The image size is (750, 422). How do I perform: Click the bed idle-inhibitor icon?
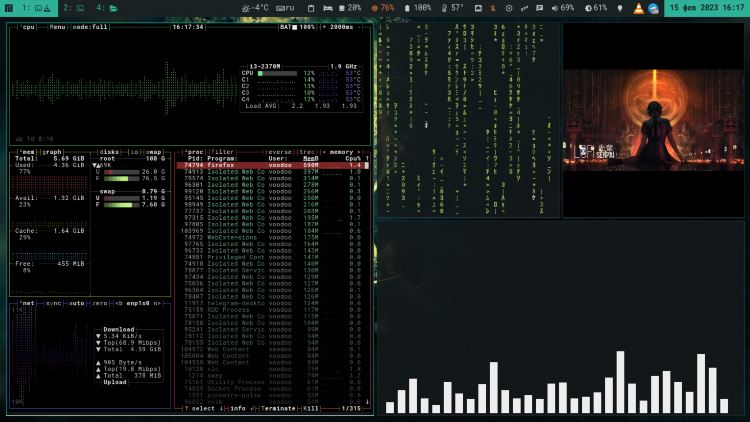pyautogui.click(x=328, y=8)
